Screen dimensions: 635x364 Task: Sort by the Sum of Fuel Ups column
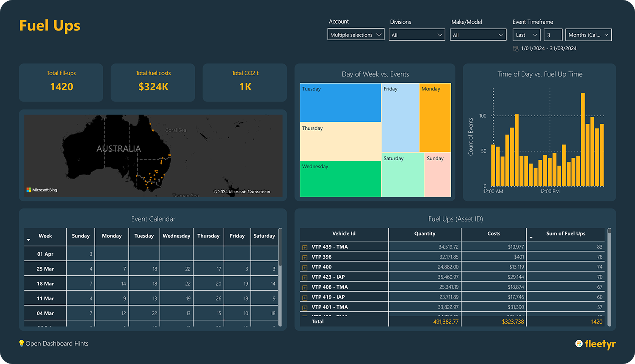tap(566, 234)
